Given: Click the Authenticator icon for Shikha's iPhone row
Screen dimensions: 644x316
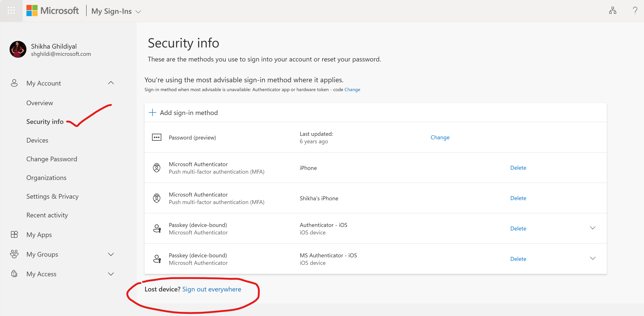Looking at the screenshot, I should (156, 198).
